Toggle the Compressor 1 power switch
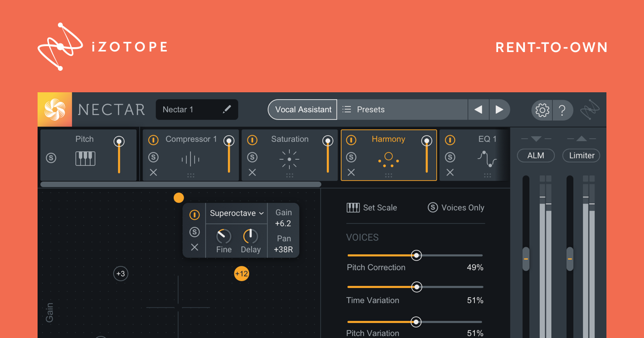This screenshot has height=338, width=644. click(x=153, y=139)
